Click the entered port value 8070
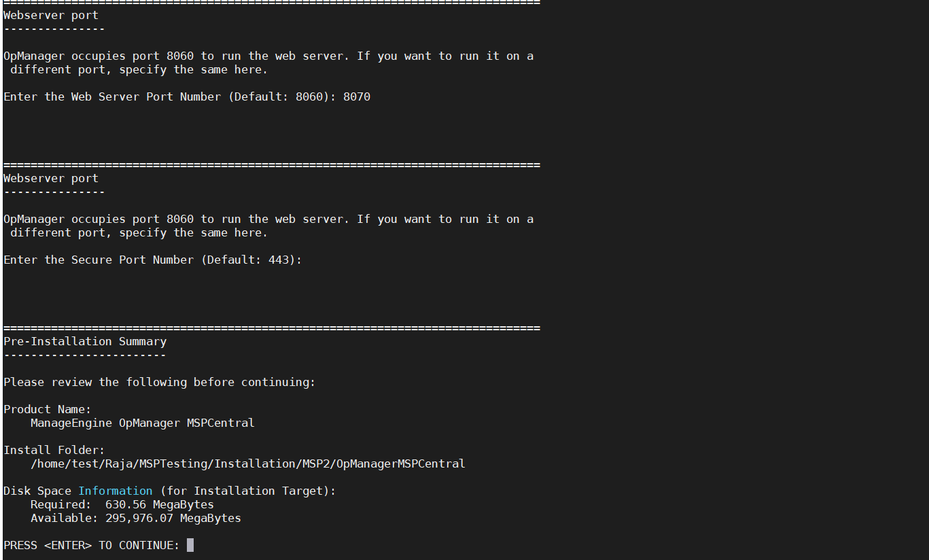This screenshot has height=560, width=929. point(357,97)
